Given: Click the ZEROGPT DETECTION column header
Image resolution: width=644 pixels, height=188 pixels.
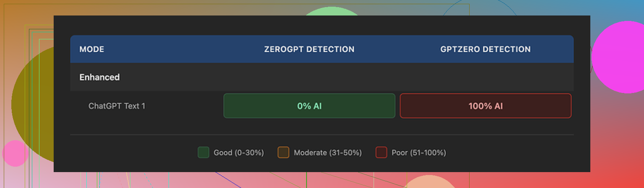Looking at the screenshot, I should click(309, 49).
